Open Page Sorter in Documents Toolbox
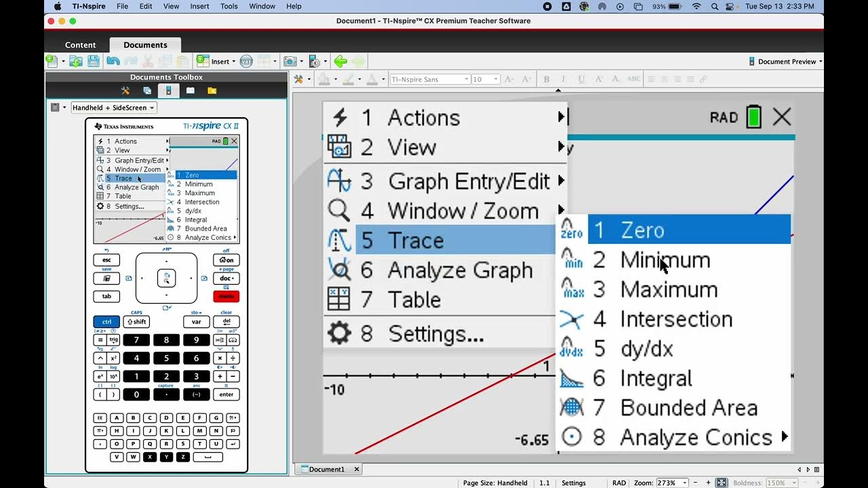The height and width of the screenshot is (488, 868). [x=147, y=90]
